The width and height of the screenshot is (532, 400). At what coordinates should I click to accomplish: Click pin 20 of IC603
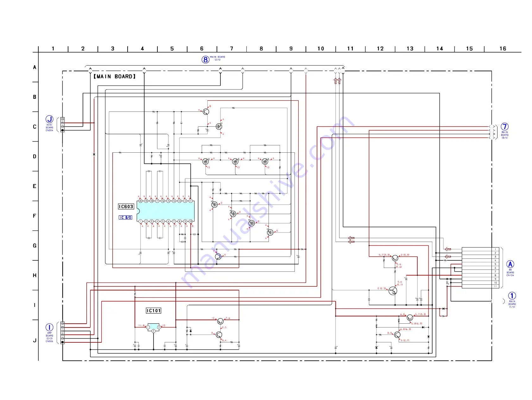pos(140,201)
